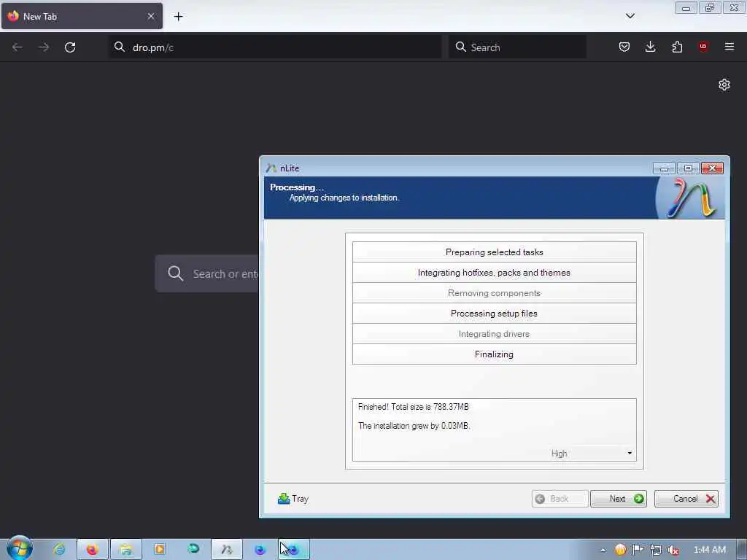Open Firefox Pocket save icon

coord(624,47)
